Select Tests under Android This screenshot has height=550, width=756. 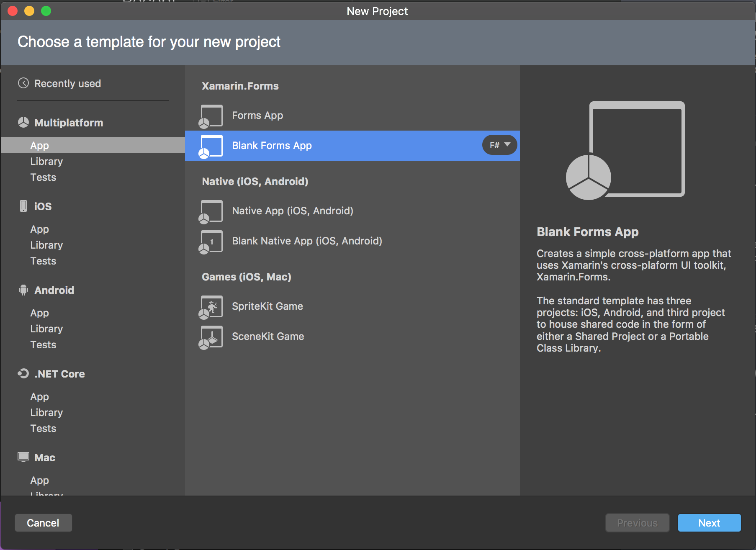click(43, 344)
